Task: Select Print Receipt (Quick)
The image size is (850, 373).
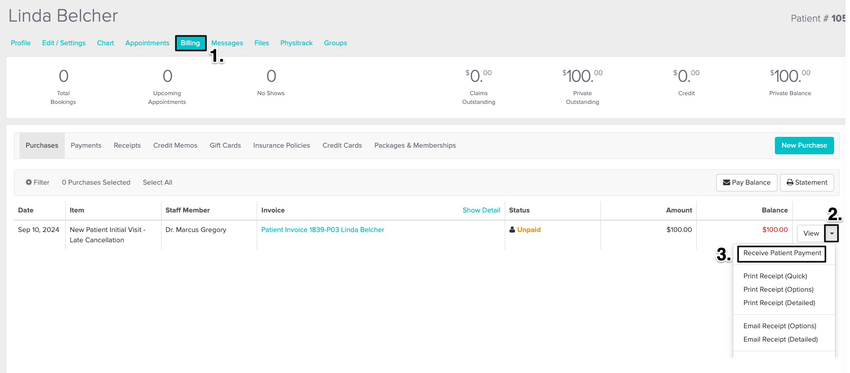Action: (775, 276)
